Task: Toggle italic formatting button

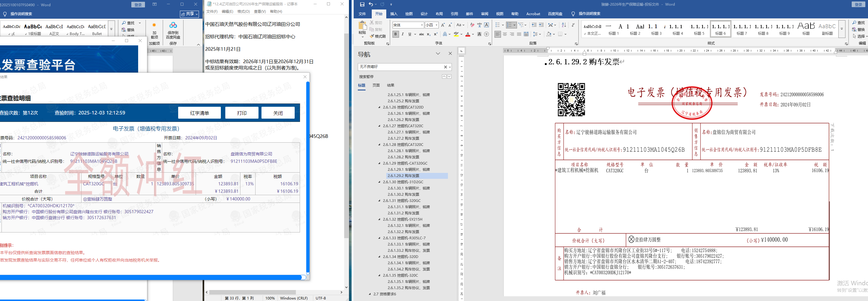Action: pos(403,34)
